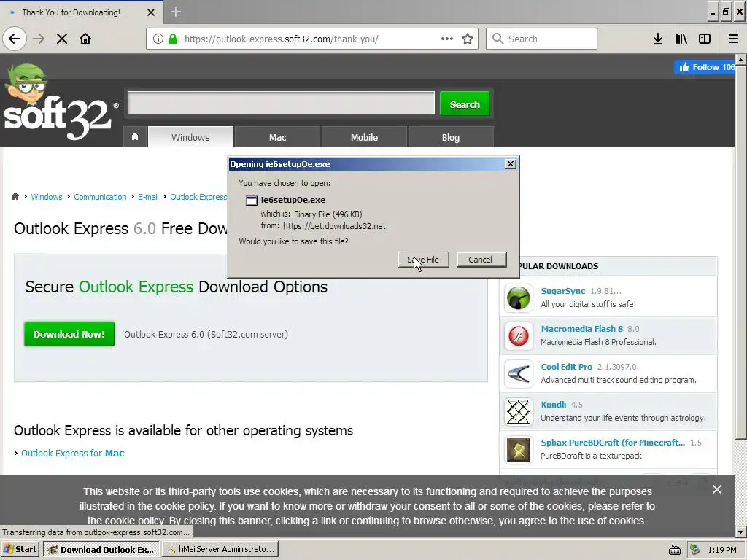Open the Outlook Express breadcrumb link
The width and height of the screenshot is (747, 560).
198,197
